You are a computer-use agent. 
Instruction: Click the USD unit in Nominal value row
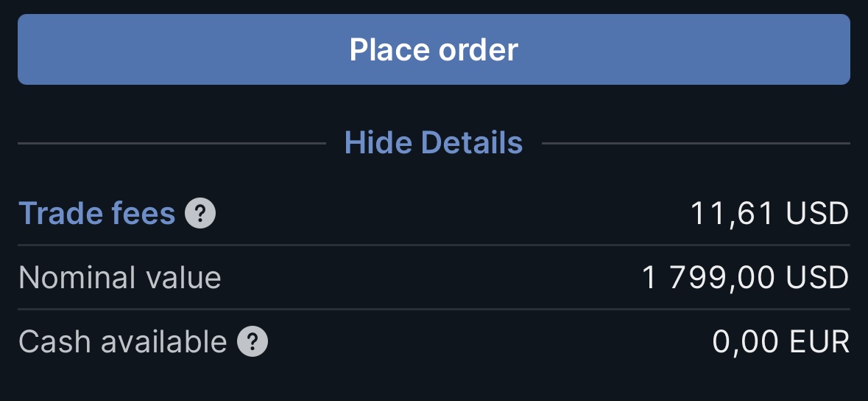pos(817,278)
